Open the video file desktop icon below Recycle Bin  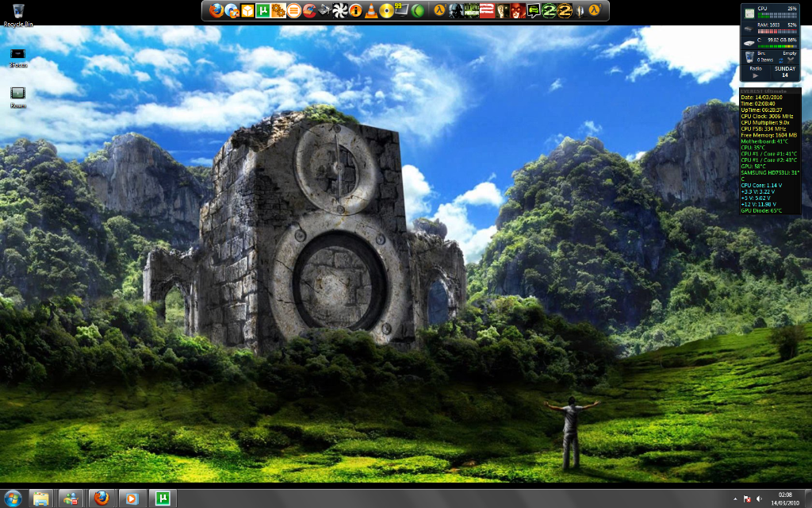click(x=17, y=57)
